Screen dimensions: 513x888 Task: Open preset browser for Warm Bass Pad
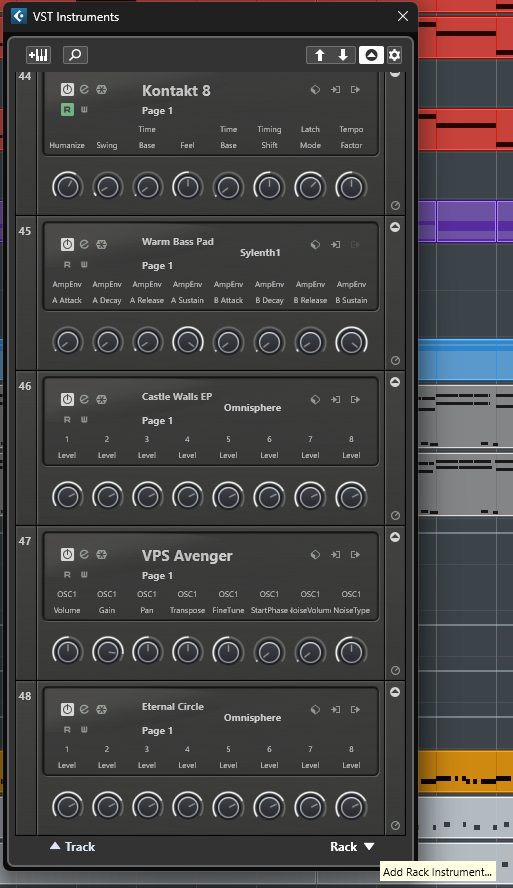pyautogui.click(x=315, y=245)
